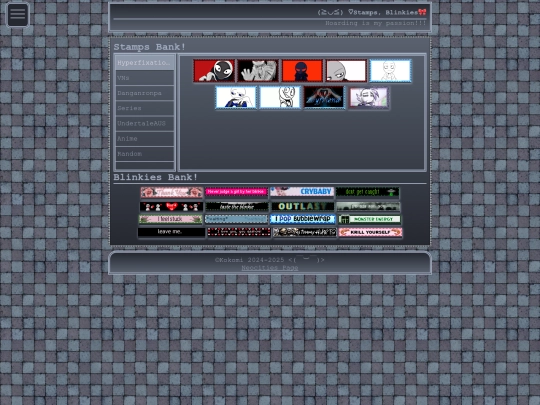Image resolution: width=540 pixels, height=405 pixels.
Task: Open the Danganronpa tab
Action: click(145, 93)
